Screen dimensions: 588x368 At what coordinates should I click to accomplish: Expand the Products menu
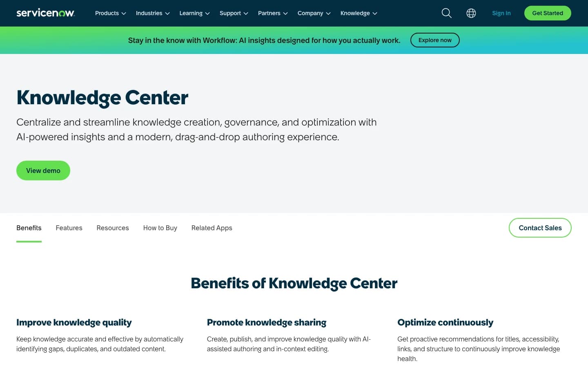pos(111,13)
